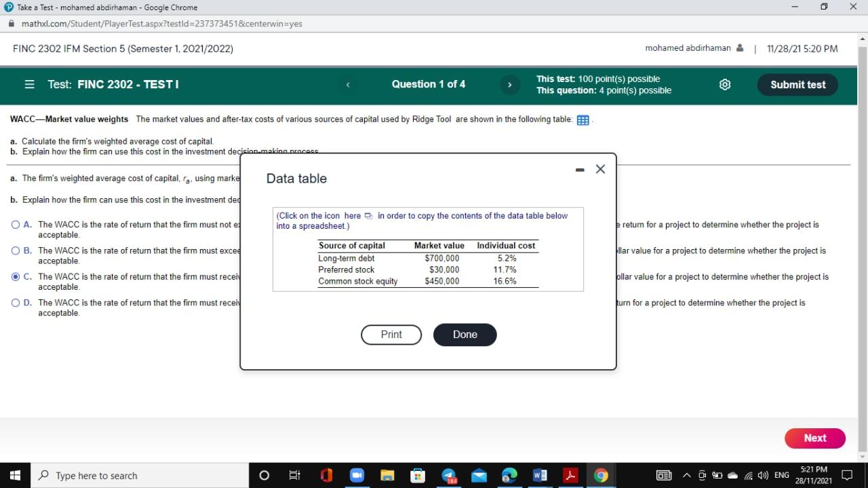Screen dimensions: 868x488
Task: Click the Print button in the data table dialog
Action: [391, 335]
